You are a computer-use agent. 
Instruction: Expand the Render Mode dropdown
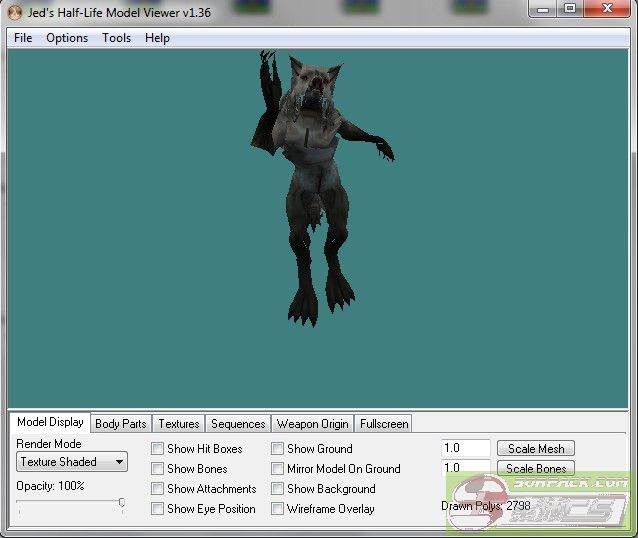[72, 462]
